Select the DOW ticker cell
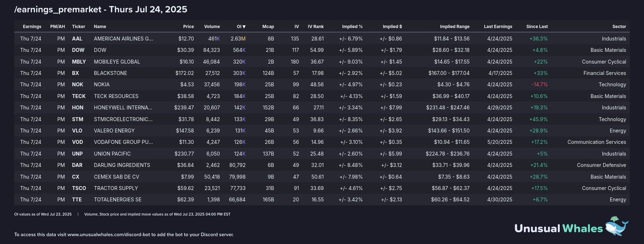Screen dimensions: 644x244 pyautogui.click(x=78, y=50)
